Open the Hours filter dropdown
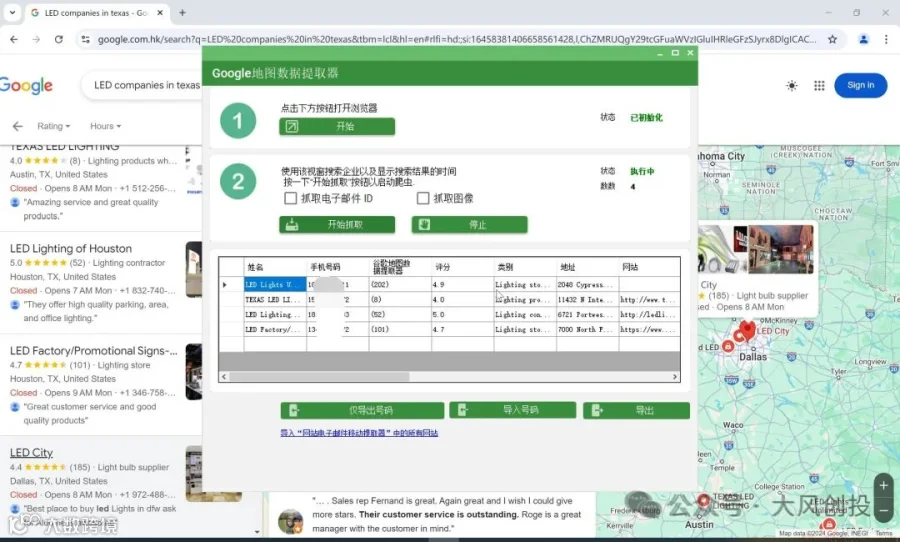900x542 pixels. pyautogui.click(x=106, y=126)
